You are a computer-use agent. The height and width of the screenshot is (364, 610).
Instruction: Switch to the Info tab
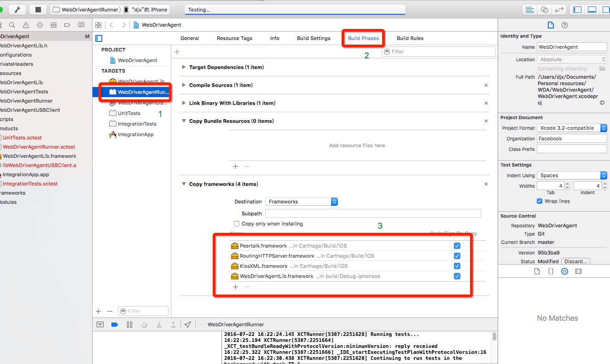pyautogui.click(x=275, y=38)
